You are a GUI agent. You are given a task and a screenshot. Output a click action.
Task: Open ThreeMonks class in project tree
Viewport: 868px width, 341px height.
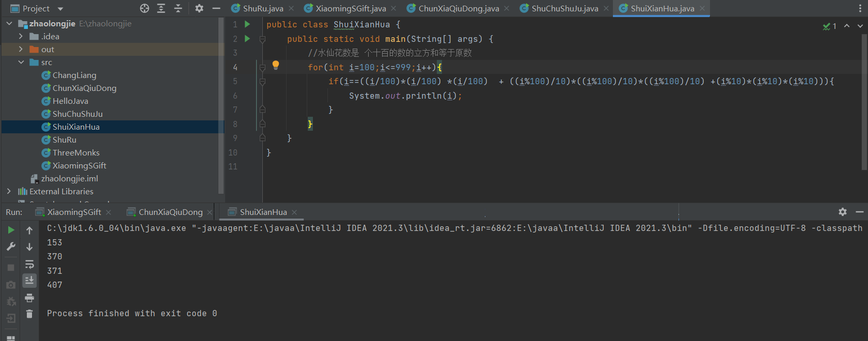coord(76,152)
